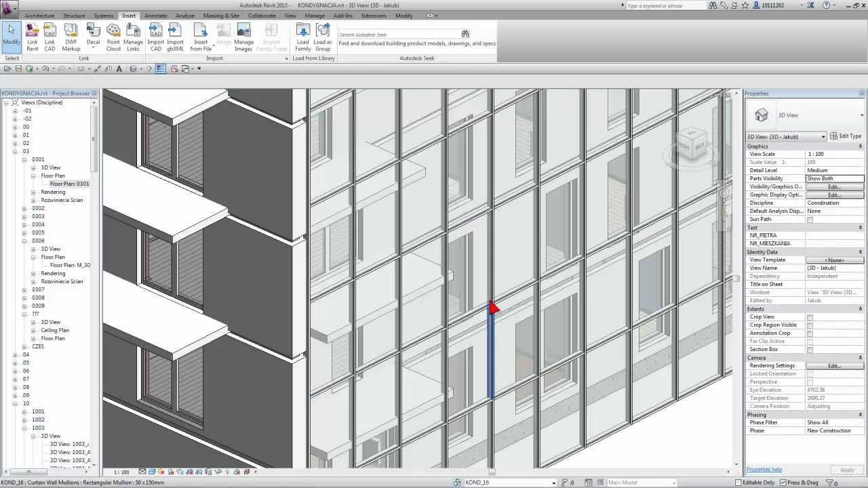Collapse the 0301 tree node

pos(24,160)
